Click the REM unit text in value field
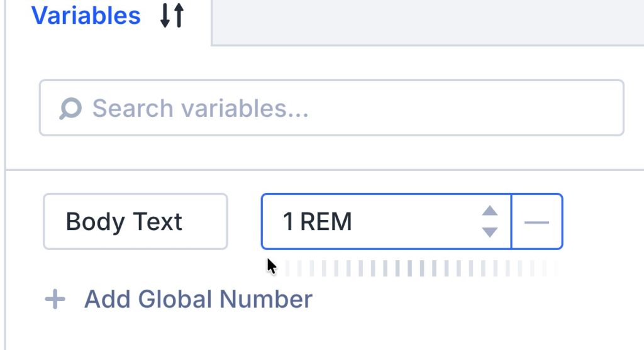 tap(326, 222)
